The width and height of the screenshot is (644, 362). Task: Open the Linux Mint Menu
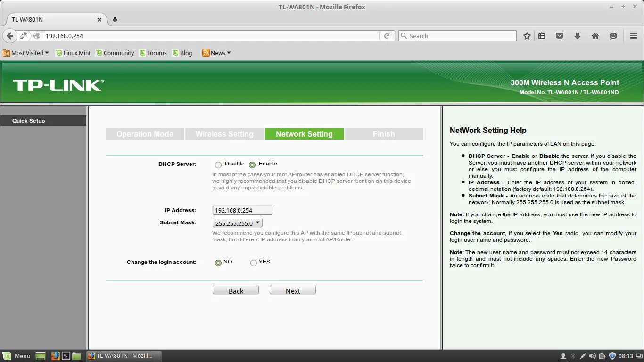pos(17,356)
